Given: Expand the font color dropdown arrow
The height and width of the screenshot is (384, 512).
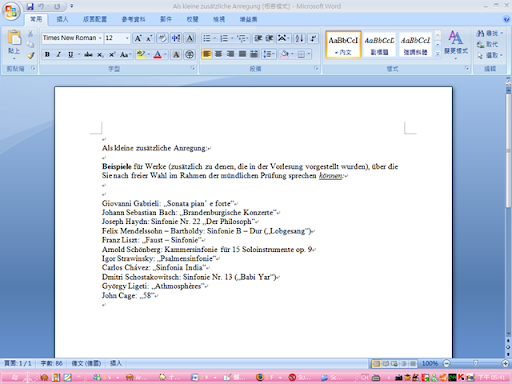Looking at the screenshot, I should 165,54.
